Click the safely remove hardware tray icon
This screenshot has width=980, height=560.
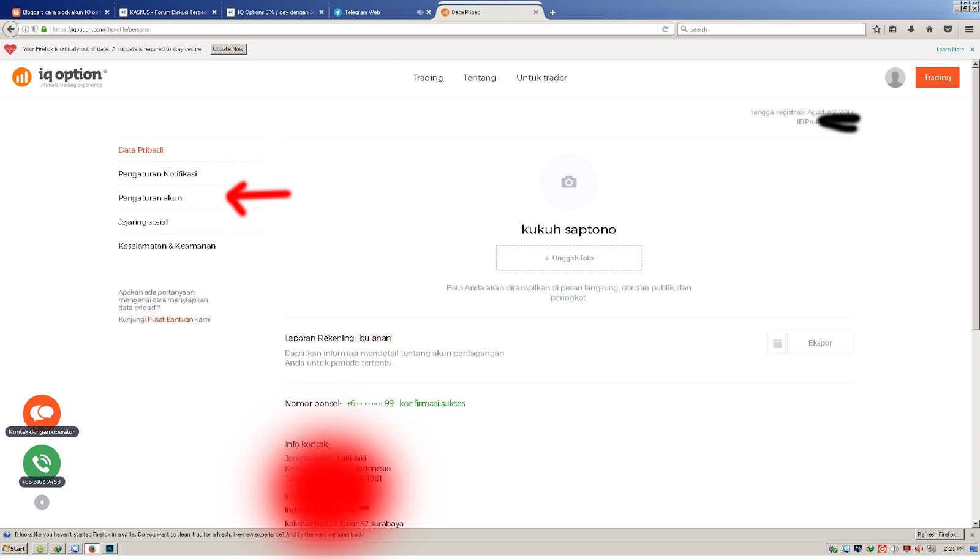click(833, 548)
